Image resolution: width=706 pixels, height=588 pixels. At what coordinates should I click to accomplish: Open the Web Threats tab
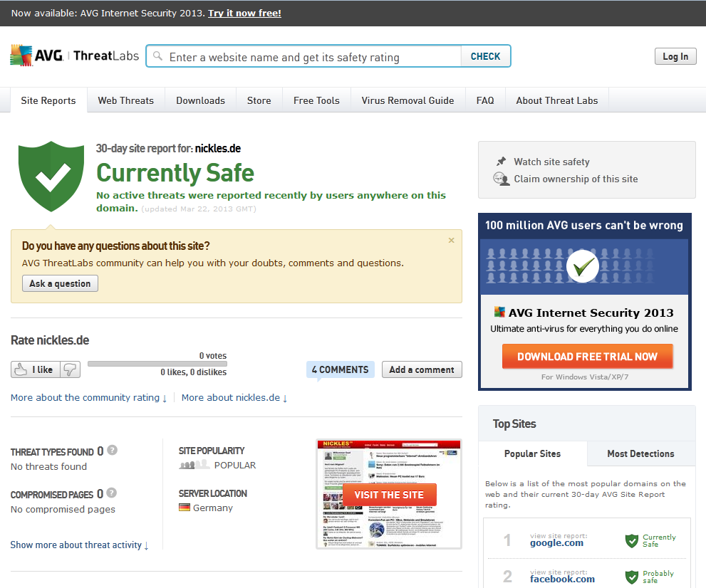click(126, 100)
